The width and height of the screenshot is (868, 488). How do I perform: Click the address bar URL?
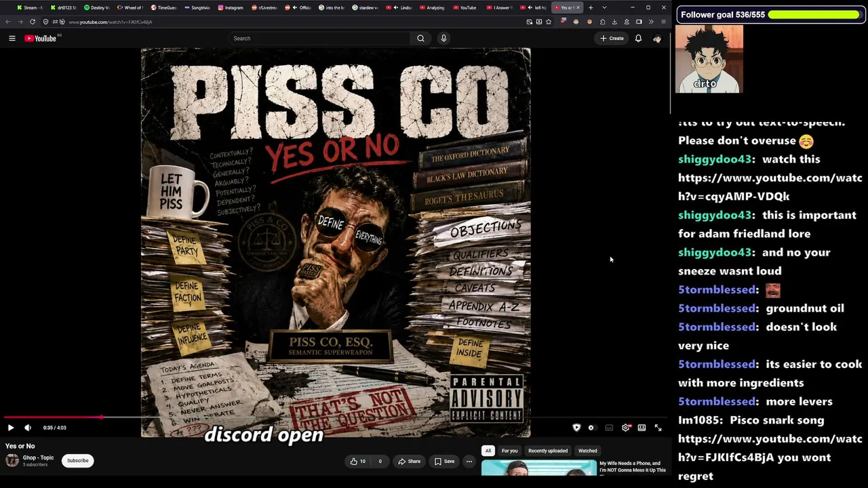tap(110, 22)
